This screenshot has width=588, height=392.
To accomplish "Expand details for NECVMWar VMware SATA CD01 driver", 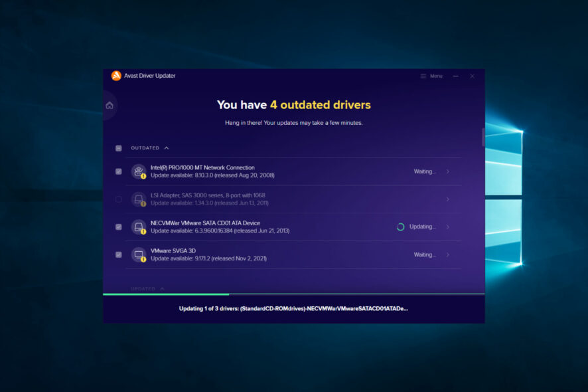I will [448, 227].
